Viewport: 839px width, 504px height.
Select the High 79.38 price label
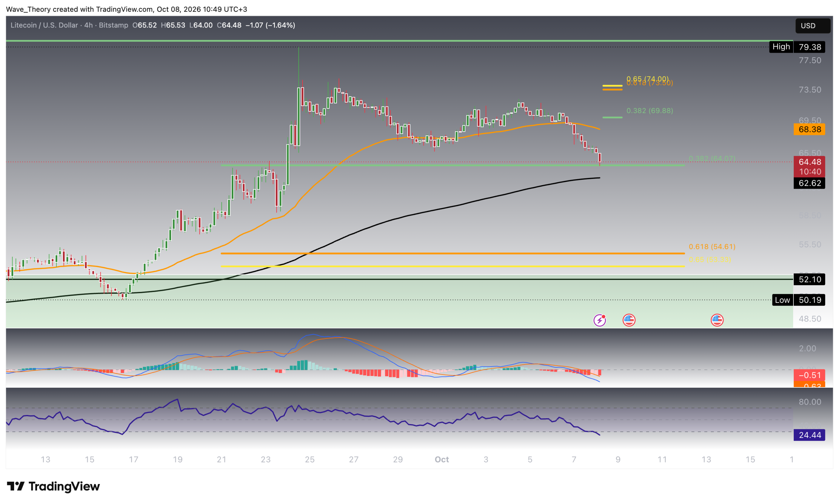797,47
